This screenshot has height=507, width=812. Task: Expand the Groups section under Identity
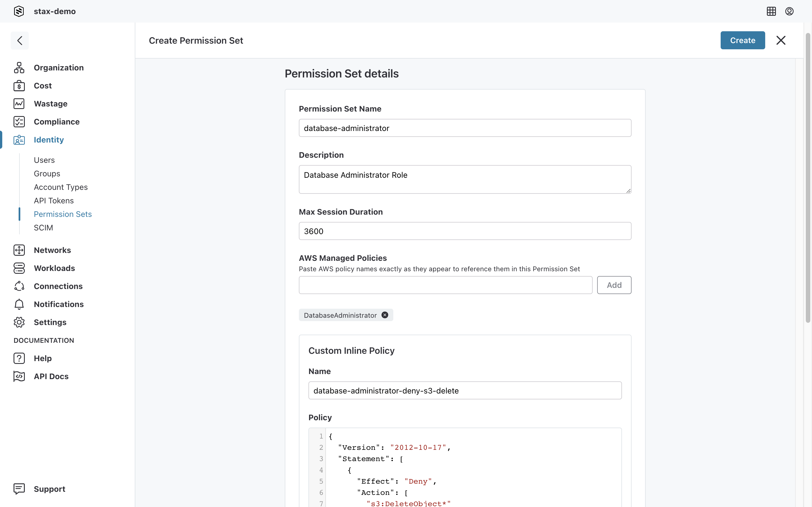coord(47,174)
